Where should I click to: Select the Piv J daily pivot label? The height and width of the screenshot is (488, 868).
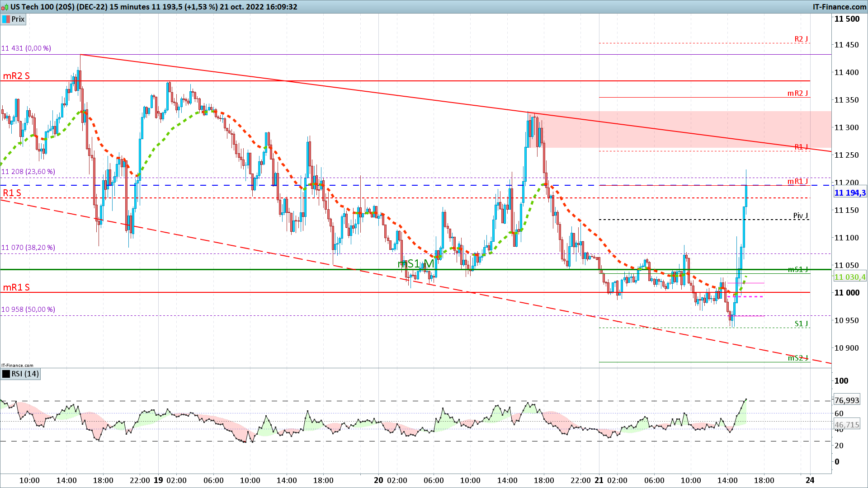tap(801, 216)
